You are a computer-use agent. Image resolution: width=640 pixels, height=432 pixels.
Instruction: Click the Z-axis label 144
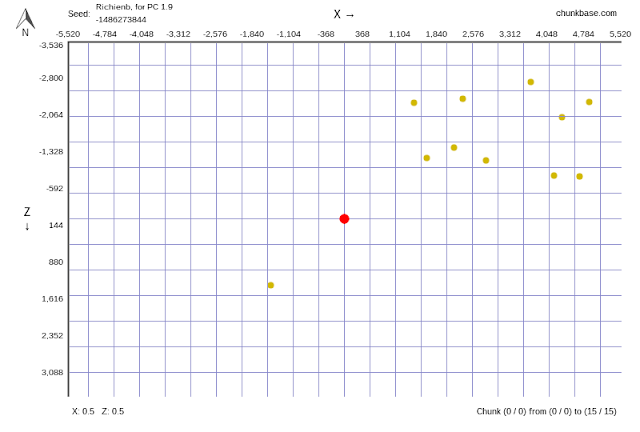[56, 225]
